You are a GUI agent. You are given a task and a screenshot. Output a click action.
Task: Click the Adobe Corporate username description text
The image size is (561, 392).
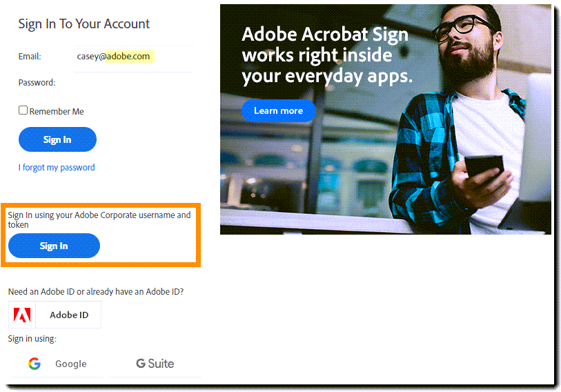[x=99, y=219]
